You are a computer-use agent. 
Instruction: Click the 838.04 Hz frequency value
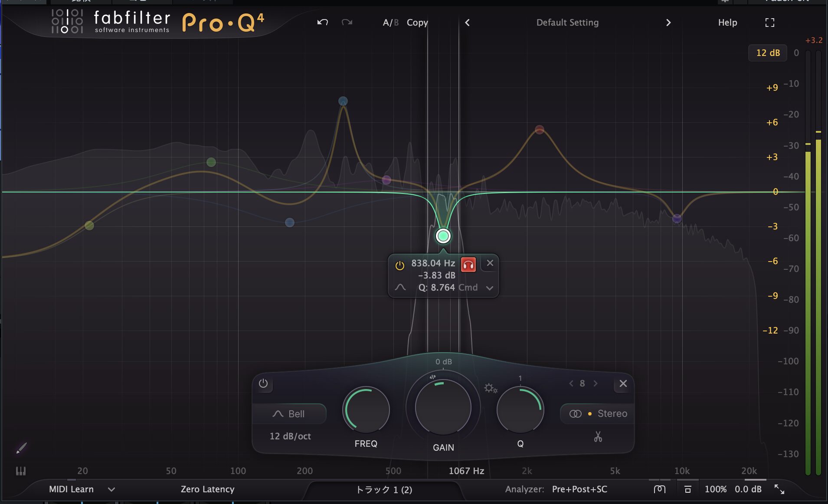pyautogui.click(x=433, y=263)
